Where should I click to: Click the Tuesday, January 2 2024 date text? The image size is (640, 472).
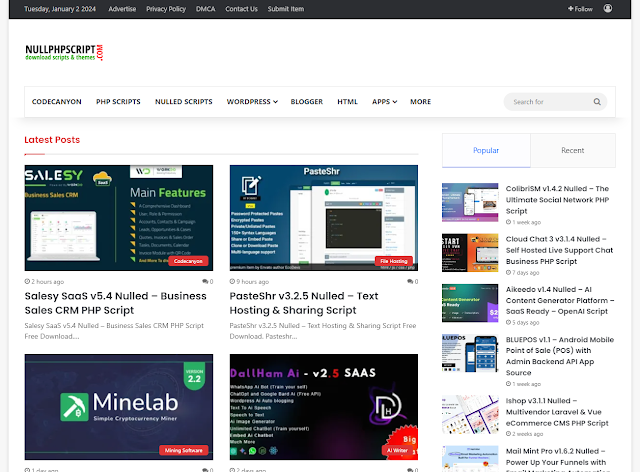point(60,9)
